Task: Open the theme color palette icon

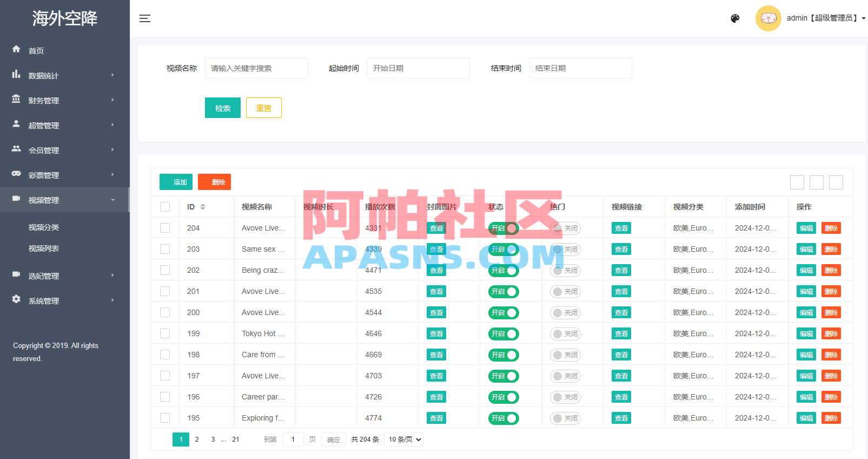Action: tap(735, 18)
